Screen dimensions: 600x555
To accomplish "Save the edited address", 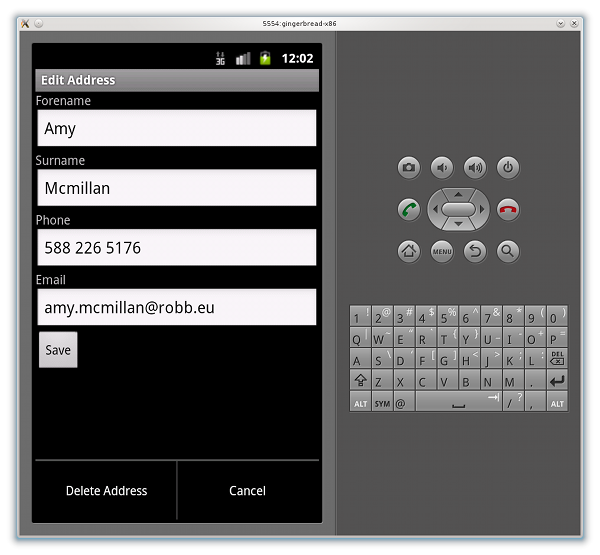I will coord(58,350).
